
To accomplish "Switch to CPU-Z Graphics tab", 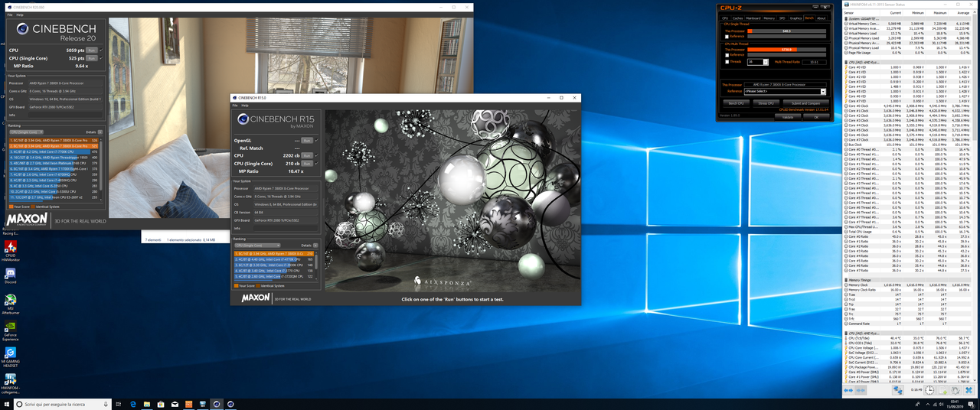I will click(x=795, y=18).
